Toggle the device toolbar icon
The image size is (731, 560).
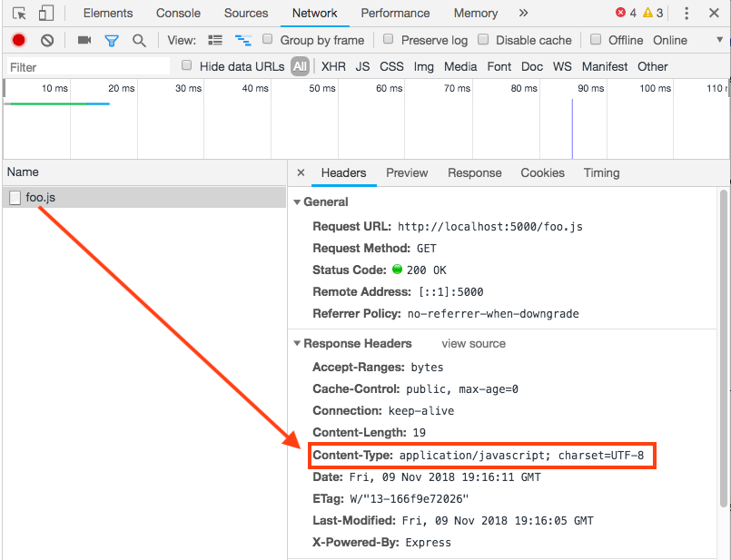[46, 14]
